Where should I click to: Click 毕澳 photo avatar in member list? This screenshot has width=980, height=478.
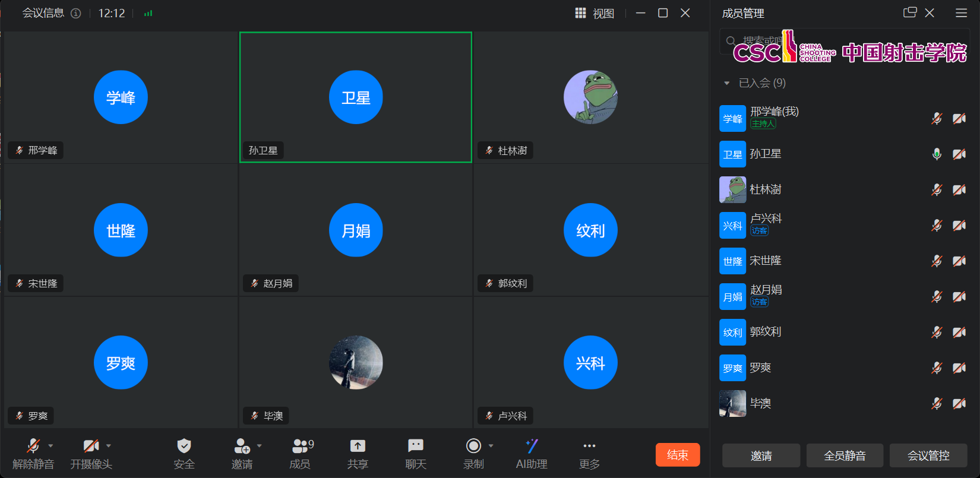tap(732, 403)
